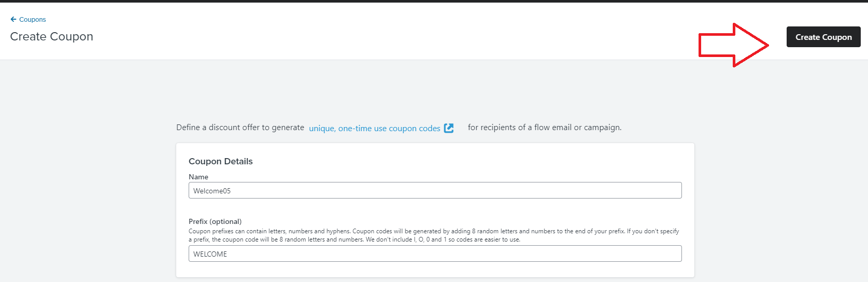Click the Define a discount offer text
The image size is (868, 282).
click(x=240, y=127)
